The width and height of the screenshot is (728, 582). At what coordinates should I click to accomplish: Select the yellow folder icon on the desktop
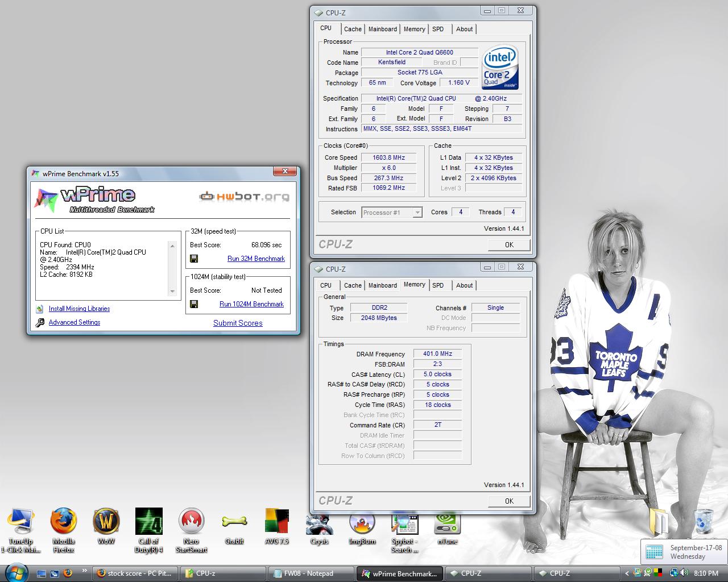[x=659, y=521]
